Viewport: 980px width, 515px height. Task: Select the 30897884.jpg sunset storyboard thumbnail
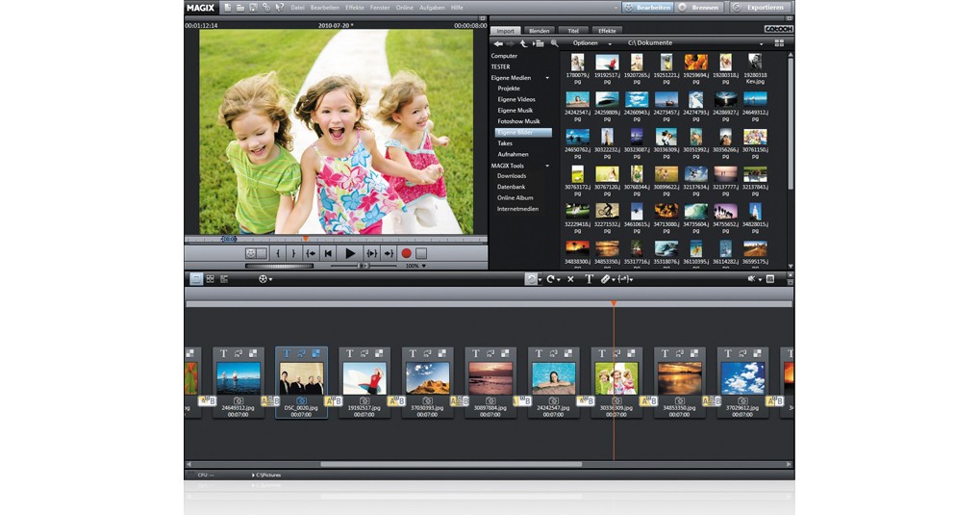pos(490,378)
